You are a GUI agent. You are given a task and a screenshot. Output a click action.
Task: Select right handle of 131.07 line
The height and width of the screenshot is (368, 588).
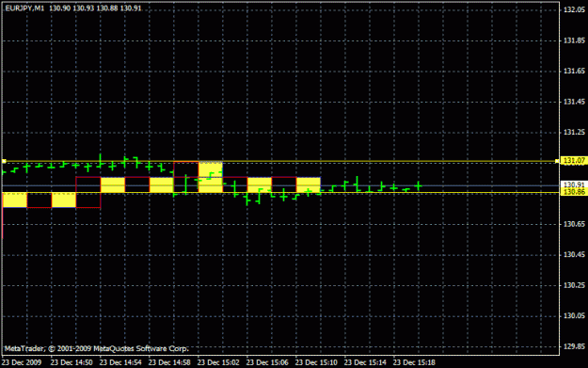click(x=557, y=161)
